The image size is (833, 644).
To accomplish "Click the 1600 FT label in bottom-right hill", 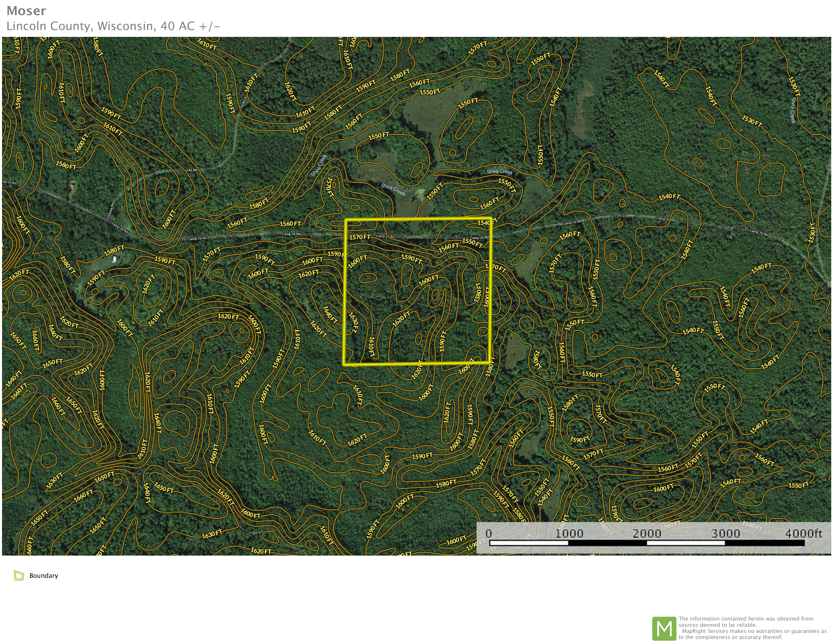I will [x=663, y=488].
